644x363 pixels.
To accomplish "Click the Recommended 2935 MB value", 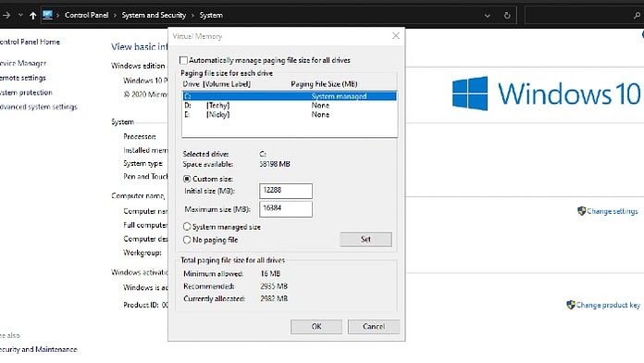I will point(274,286).
